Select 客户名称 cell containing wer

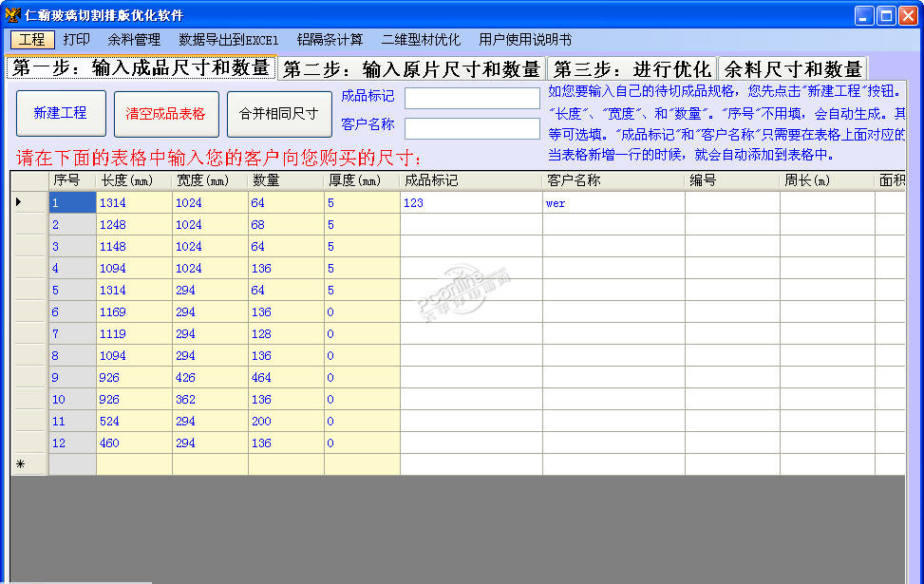coord(613,202)
